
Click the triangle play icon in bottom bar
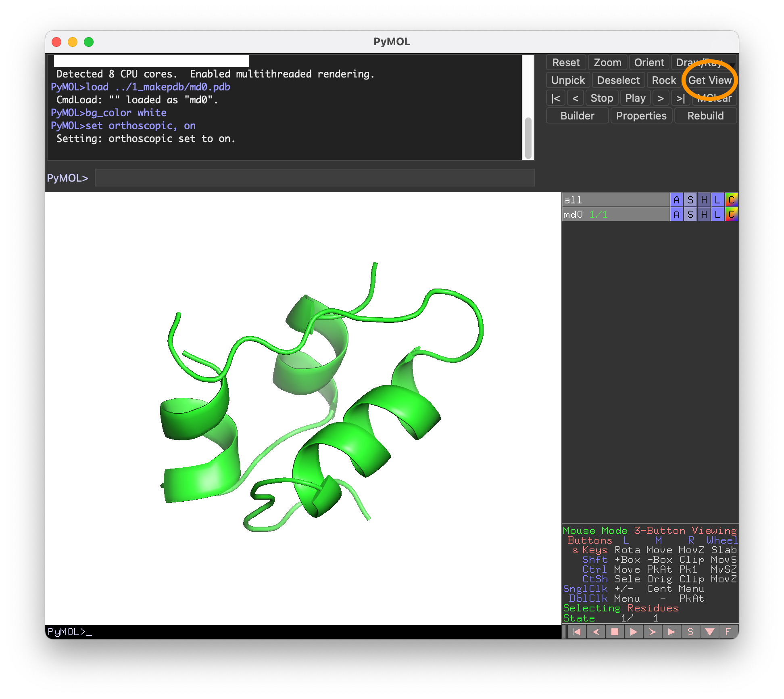pyautogui.click(x=634, y=632)
